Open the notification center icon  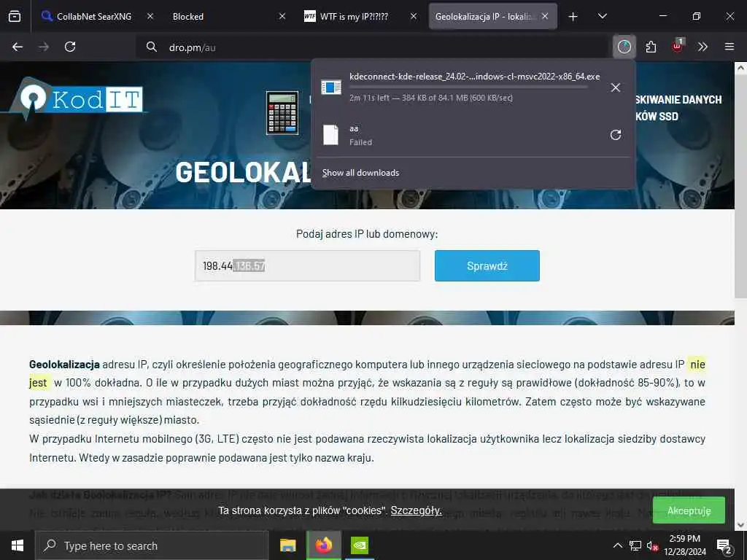point(724,545)
